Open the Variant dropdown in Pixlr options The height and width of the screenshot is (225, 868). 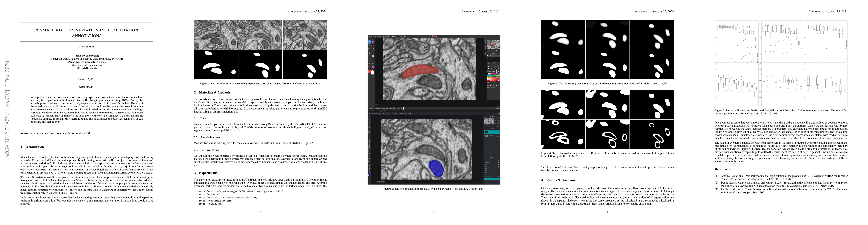tap(381, 114)
